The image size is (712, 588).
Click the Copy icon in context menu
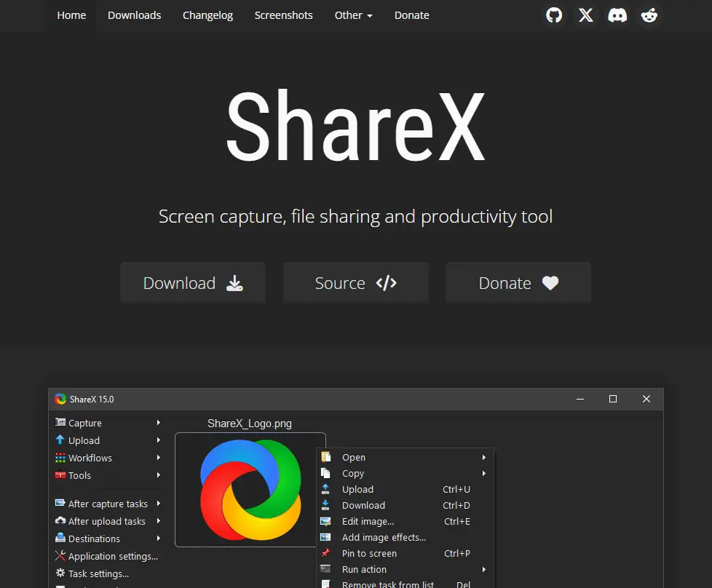click(325, 473)
